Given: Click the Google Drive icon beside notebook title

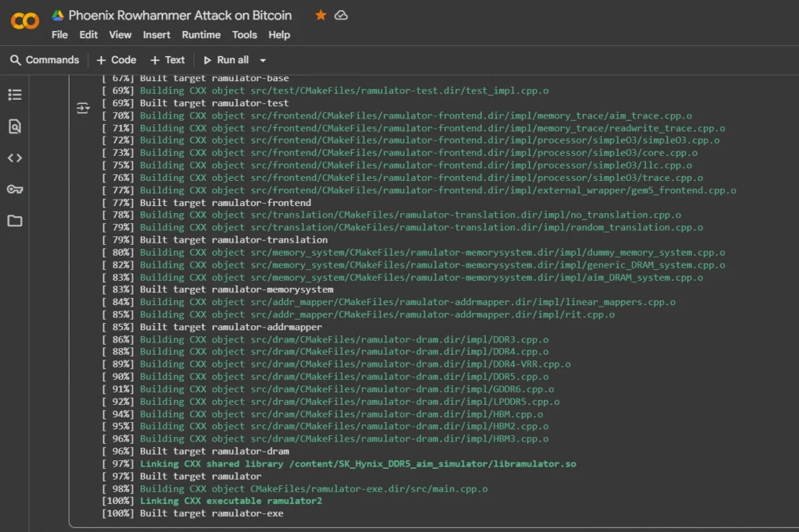Looking at the screenshot, I should click(x=58, y=16).
